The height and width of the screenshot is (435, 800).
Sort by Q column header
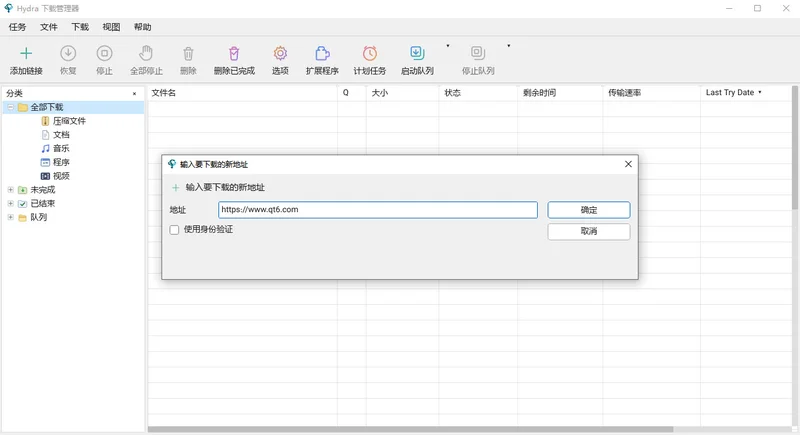352,93
